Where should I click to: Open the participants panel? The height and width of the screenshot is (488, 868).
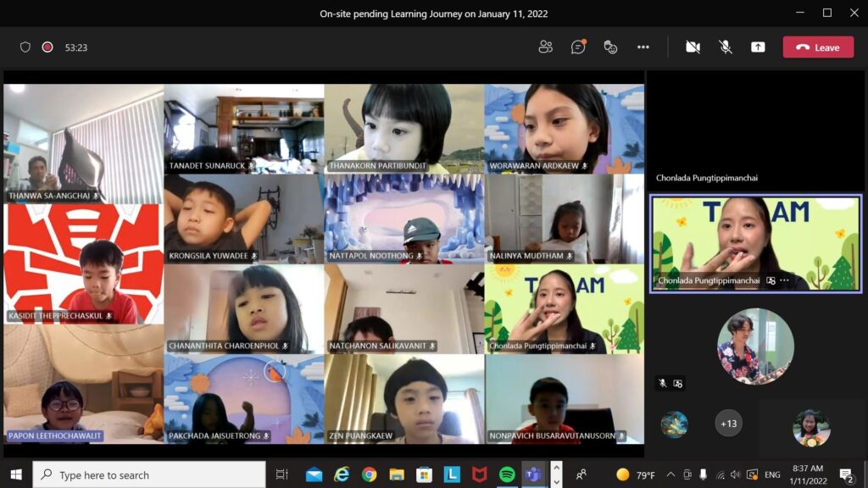click(545, 47)
